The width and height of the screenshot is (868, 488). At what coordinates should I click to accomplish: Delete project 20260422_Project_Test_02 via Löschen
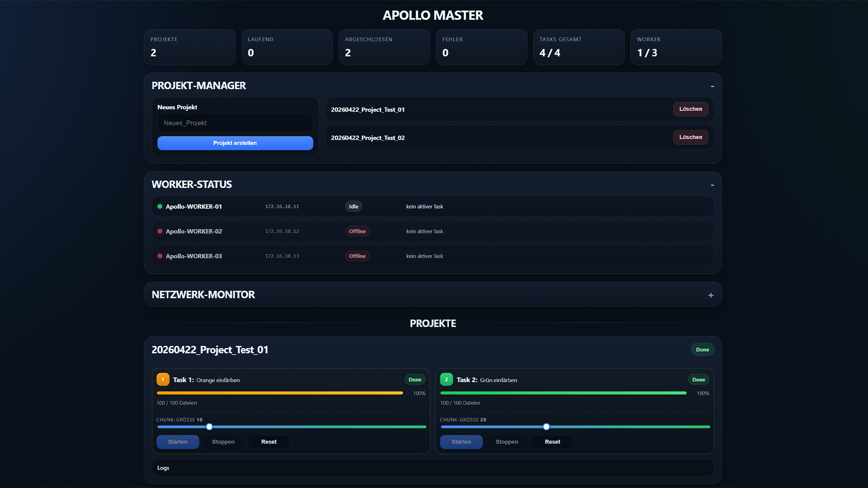690,137
